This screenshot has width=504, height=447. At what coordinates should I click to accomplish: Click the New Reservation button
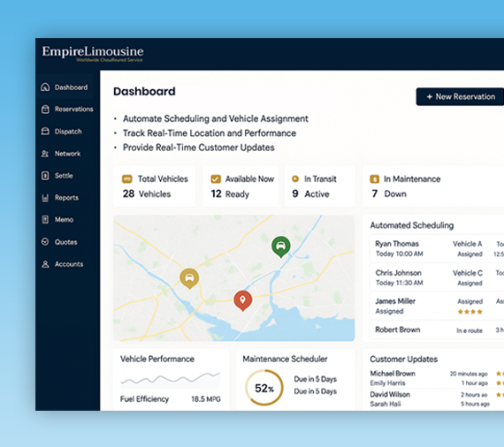pos(460,96)
